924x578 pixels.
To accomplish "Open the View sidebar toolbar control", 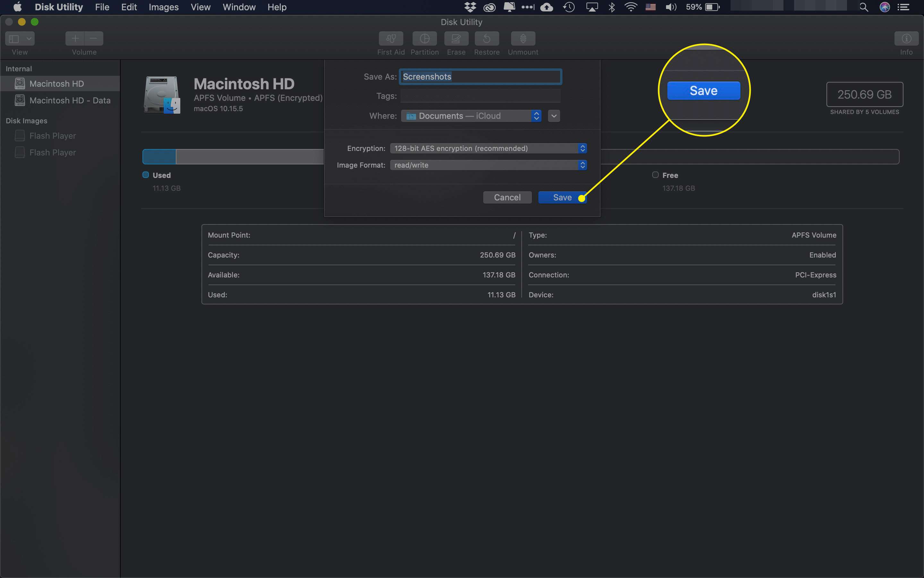I will pos(20,39).
